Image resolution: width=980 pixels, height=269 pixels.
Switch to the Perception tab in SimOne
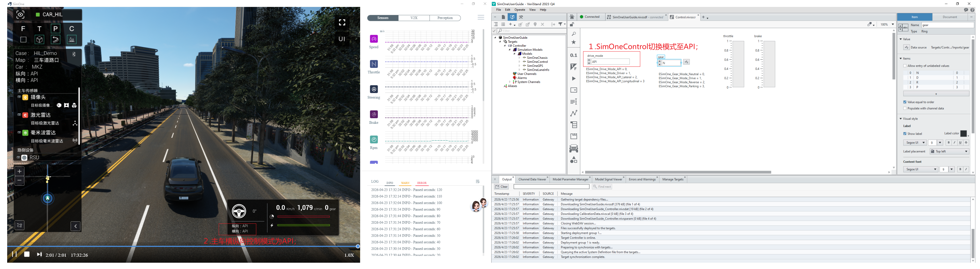[x=445, y=18]
